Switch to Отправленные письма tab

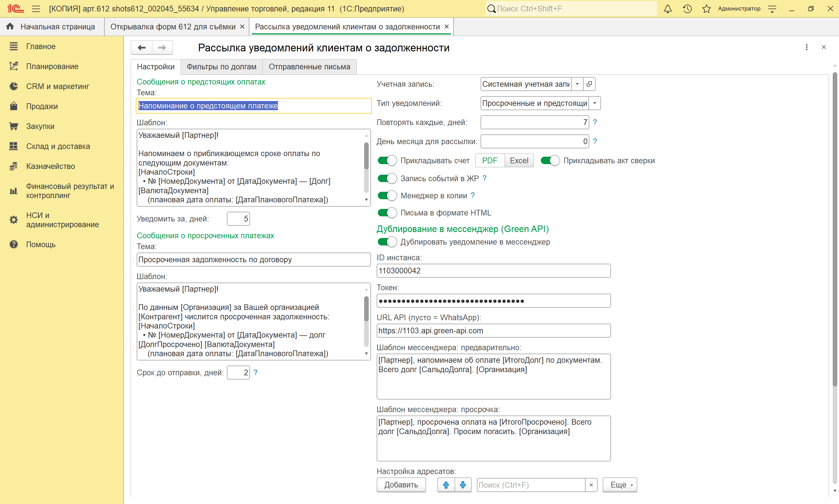tap(309, 66)
